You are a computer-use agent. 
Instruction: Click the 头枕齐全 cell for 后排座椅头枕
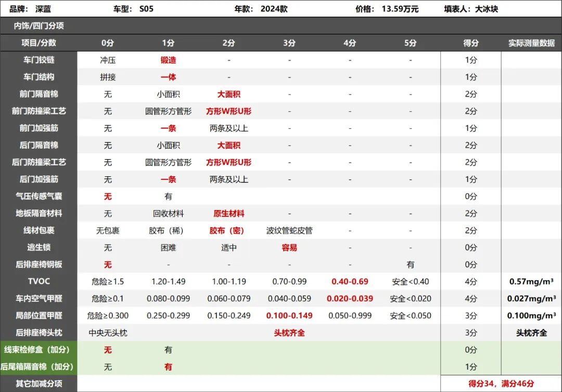pos(289,333)
